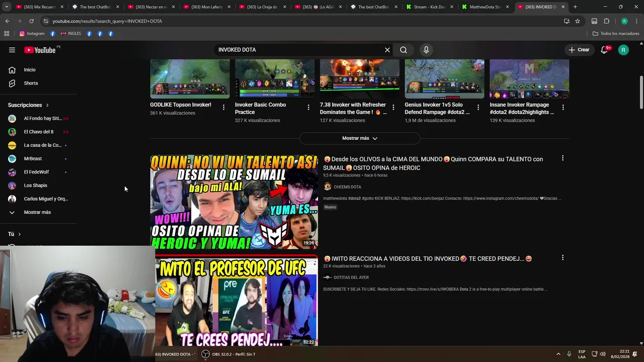Open options for 7.38 Invoker with Refresher
The height and width of the screenshot is (362, 644).
(x=393, y=107)
